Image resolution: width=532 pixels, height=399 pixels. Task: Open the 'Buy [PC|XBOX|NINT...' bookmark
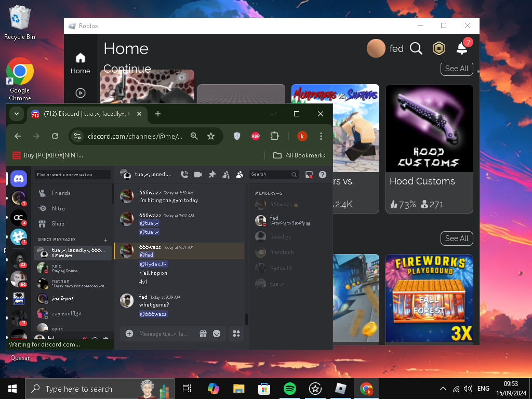click(x=48, y=155)
